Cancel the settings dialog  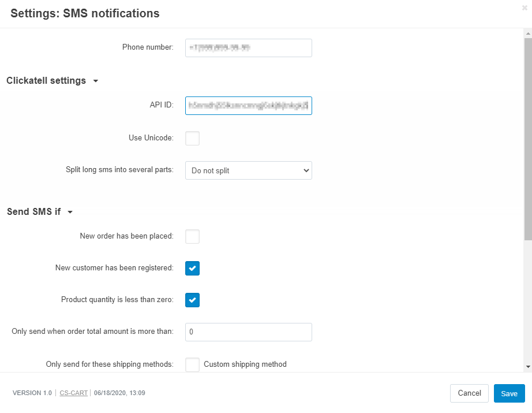(469, 393)
